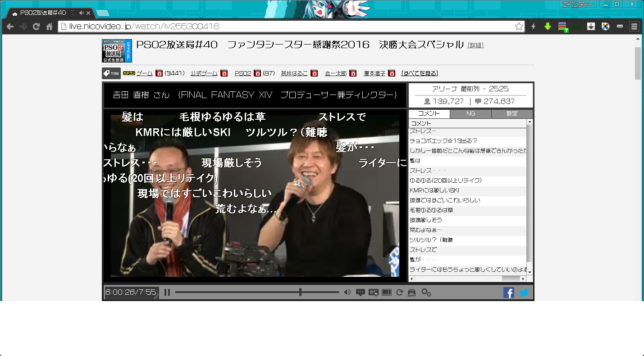Screen dimensions: 644x356
Task: Open the ゲーム category tag link
Action: [145, 73]
